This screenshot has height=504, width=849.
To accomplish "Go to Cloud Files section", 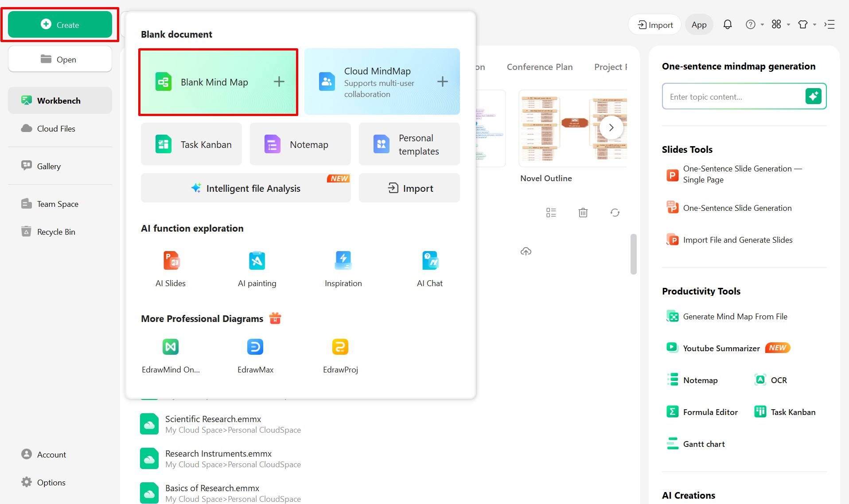I will coord(56,128).
